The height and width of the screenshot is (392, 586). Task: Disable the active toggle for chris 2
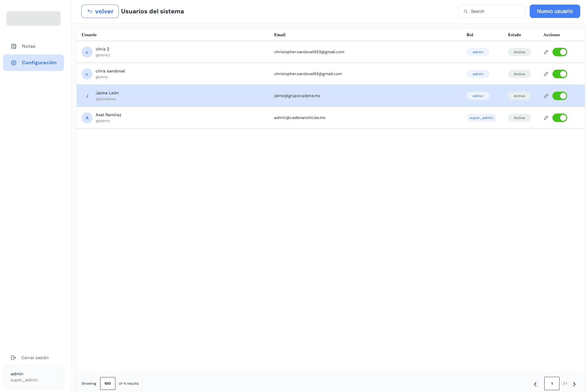click(x=560, y=52)
